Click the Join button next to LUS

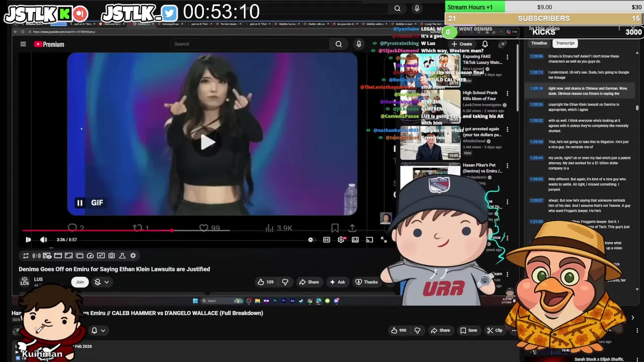pos(80,282)
